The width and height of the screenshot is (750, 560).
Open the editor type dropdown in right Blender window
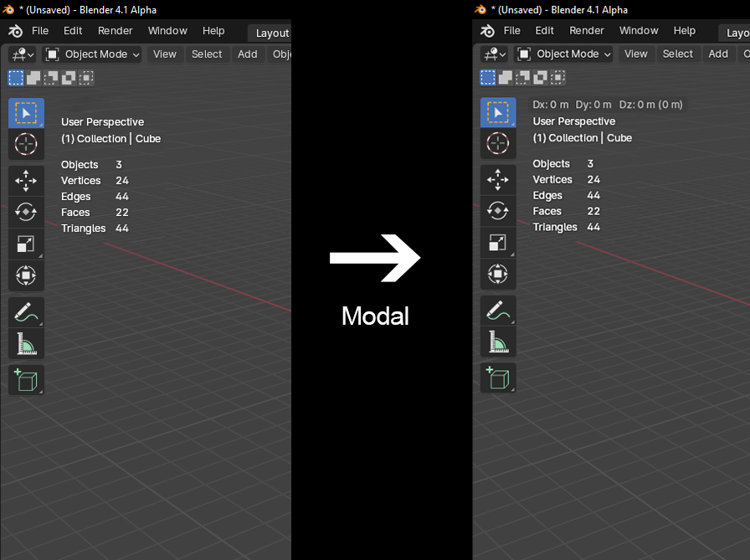(495, 54)
